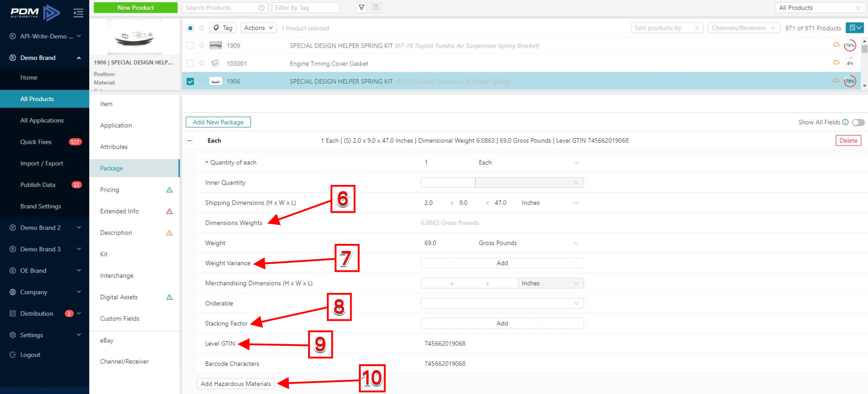
Task: Click the help icon in Search Products
Action: point(261,8)
